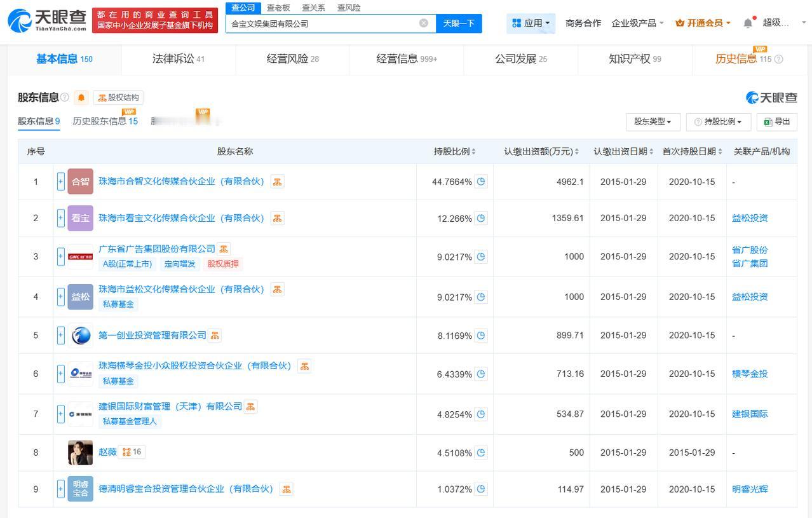Switch to 历史股东信息 15 sub-tab
This screenshot has width=812, height=518.
tap(105, 121)
